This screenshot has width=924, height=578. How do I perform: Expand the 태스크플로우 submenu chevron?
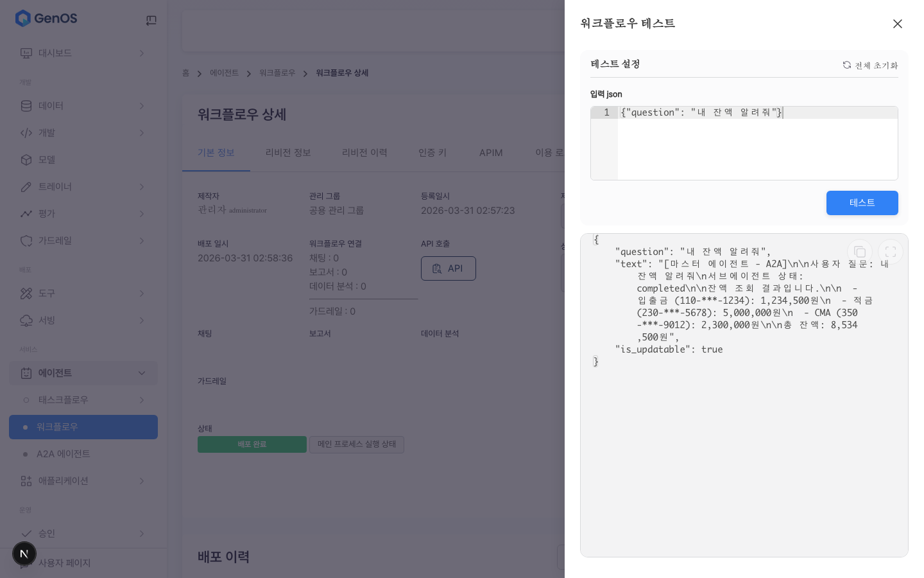[142, 400]
